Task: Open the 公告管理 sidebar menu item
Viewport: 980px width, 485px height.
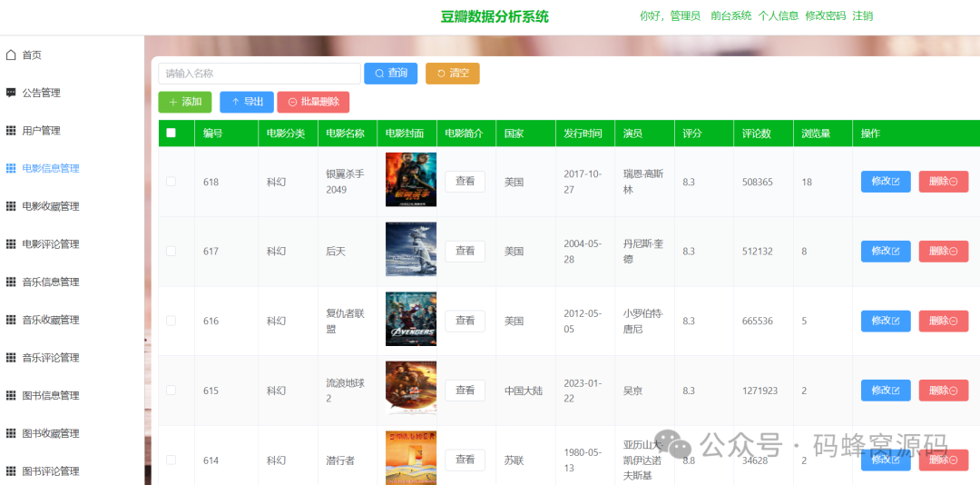Action: [72, 93]
